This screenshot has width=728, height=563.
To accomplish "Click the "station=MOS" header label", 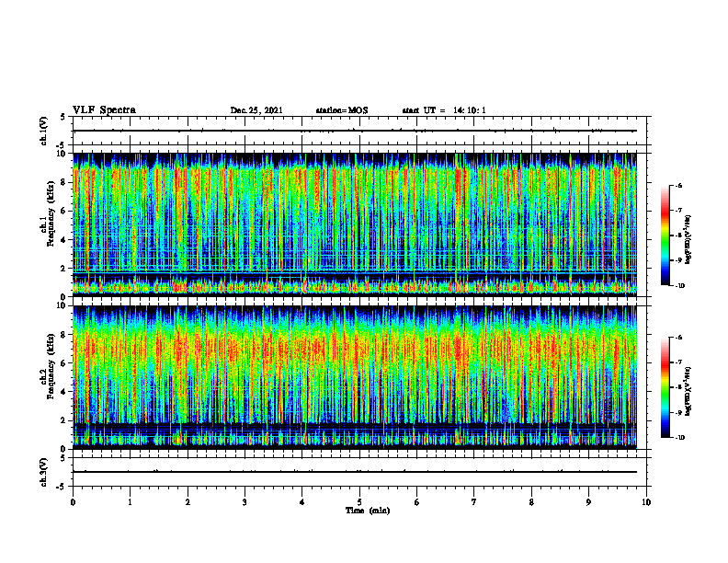I will click(342, 110).
